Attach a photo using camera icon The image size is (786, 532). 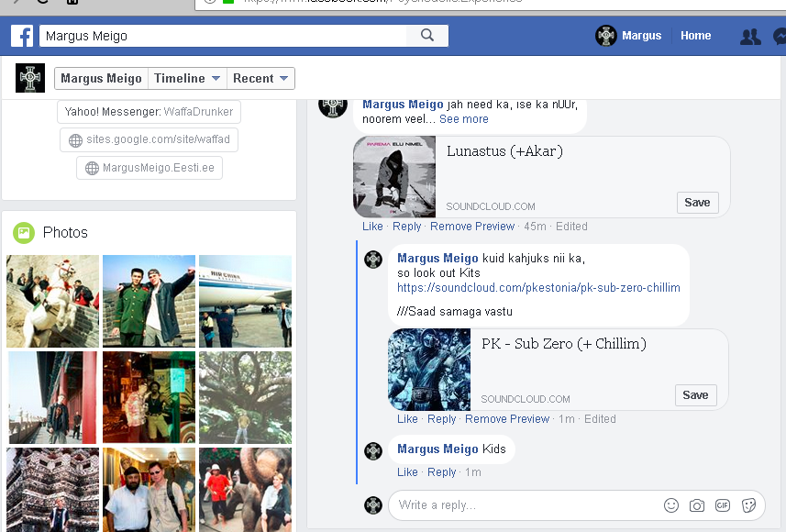(x=697, y=505)
